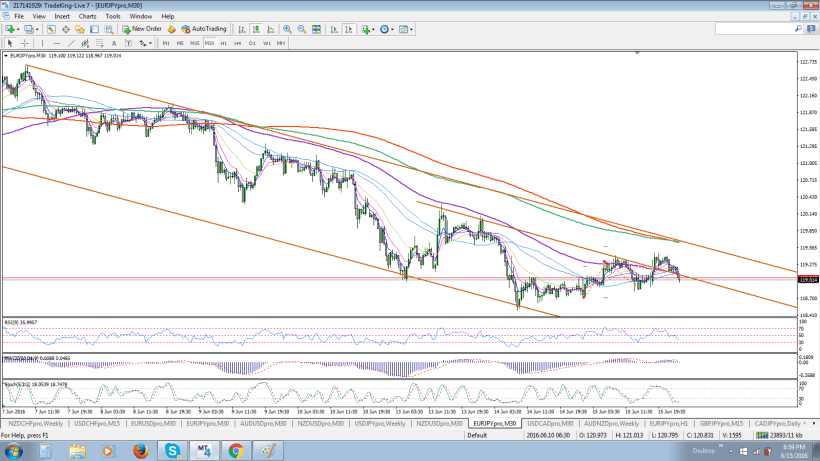This screenshot has width=820, height=461.
Task: Toggle the Market Watch window icon
Action: [51, 29]
